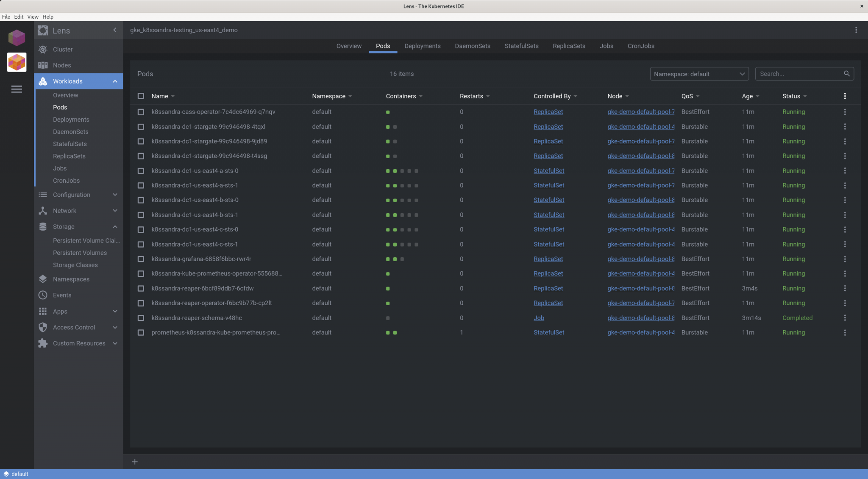This screenshot has height=479, width=868.
Task: Check the k8ssandra-grafana-6858f6bbc-rwr4r checkbox
Action: tap(141, 259)
